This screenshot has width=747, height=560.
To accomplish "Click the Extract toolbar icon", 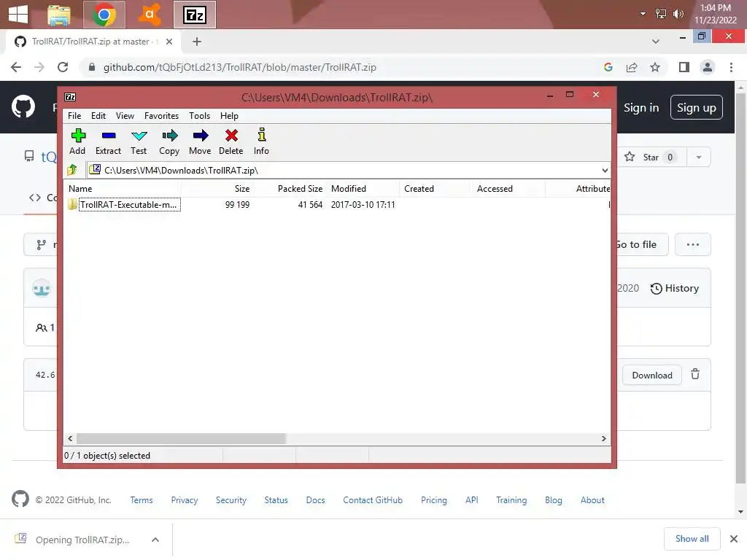I will (109, 136).
